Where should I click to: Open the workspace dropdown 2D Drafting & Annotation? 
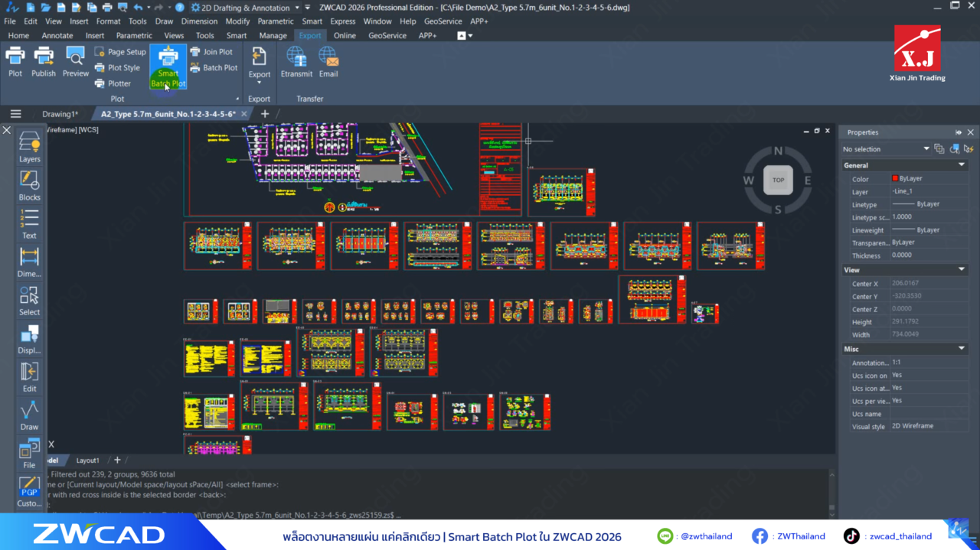coord(245,8)
